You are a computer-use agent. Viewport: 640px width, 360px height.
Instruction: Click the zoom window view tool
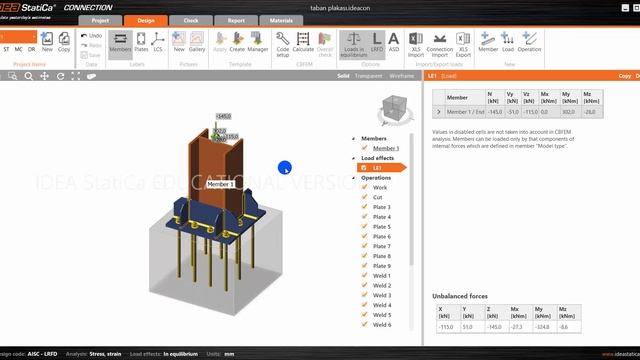(13, 76)
